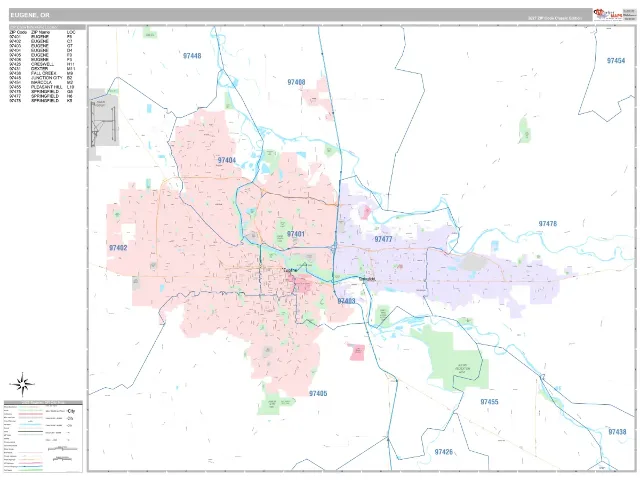The image size is (640, 480).
Task: Click the 97401 ZIP label on map
Action: point(296,234)
